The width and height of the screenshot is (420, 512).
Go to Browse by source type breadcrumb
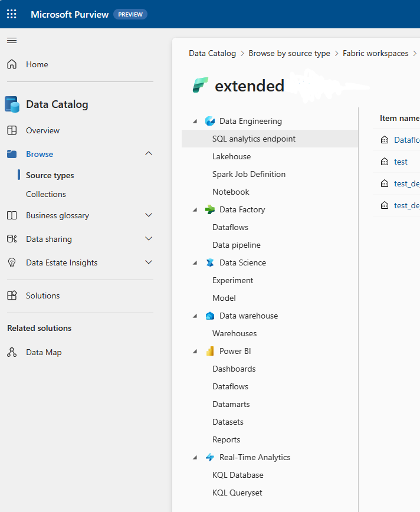[289, 53]
